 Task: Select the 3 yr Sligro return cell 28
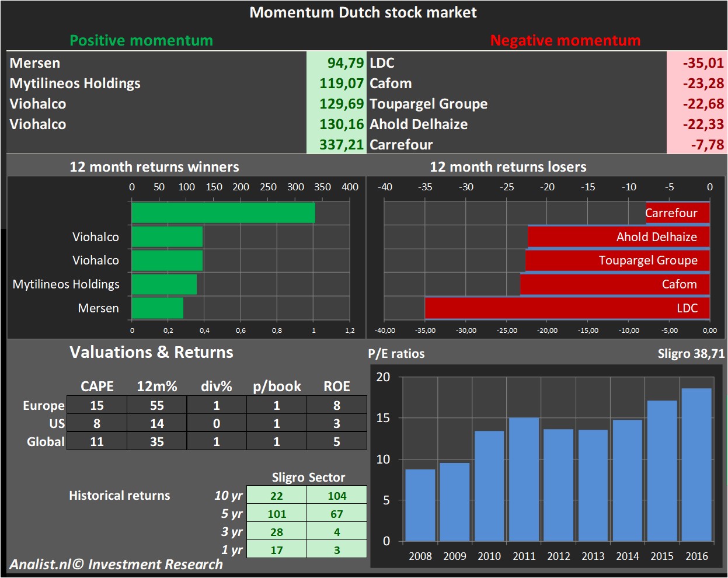point(277,532)
